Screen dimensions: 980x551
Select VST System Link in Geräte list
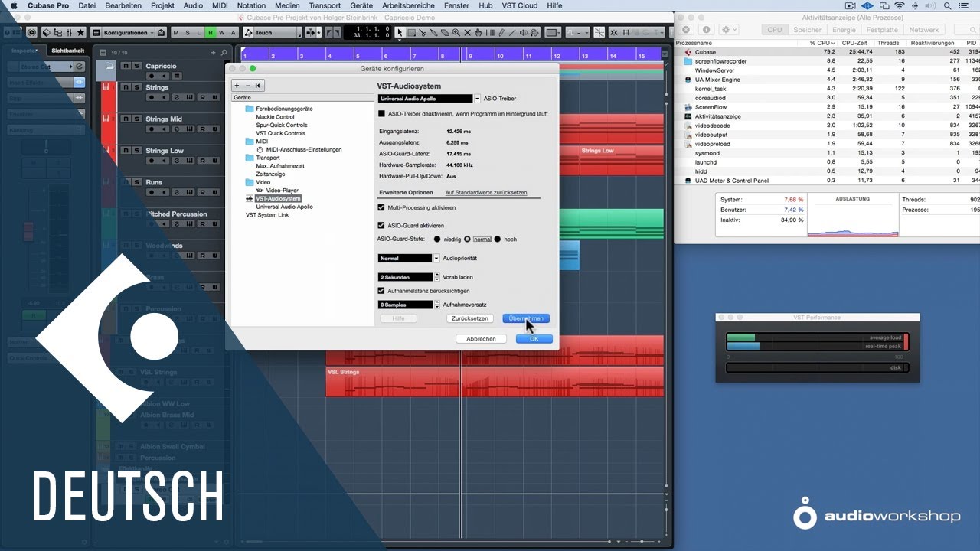point(267,215)
